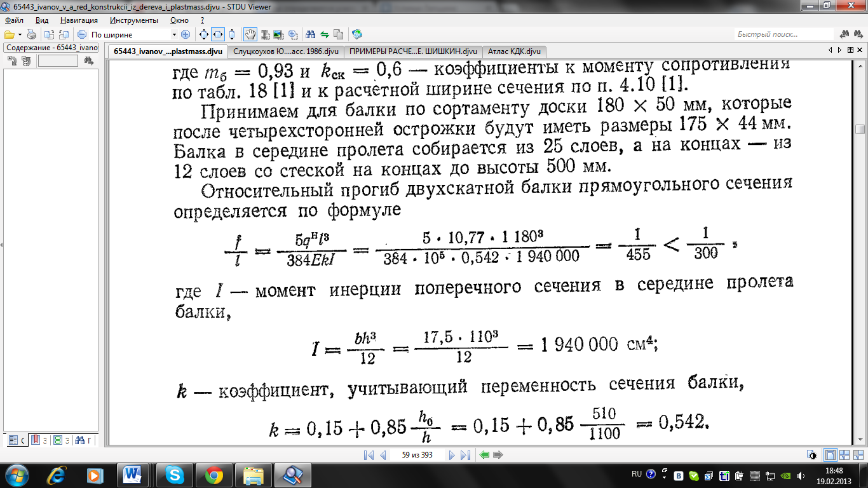Screen dimensions: 868x488
Task: Click the Содержание panel title
Action: pyautogui.click(x=51, y=48)
